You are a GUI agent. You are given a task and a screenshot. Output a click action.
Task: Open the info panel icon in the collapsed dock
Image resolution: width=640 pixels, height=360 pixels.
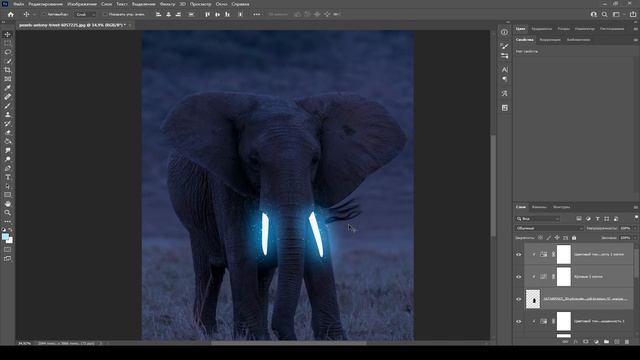(505, 32)
